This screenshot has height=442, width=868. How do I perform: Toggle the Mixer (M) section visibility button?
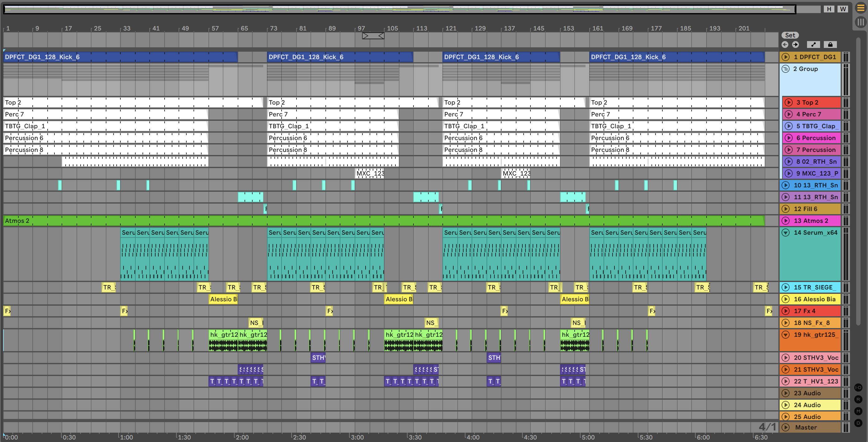pyautogui.click(x=858, y=411)
